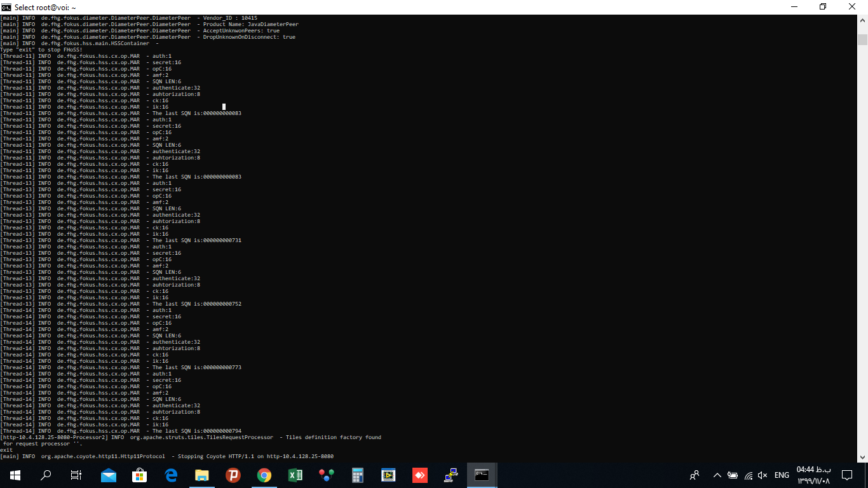
Task: Open the Action Center
Action: (x=847, y=475)
